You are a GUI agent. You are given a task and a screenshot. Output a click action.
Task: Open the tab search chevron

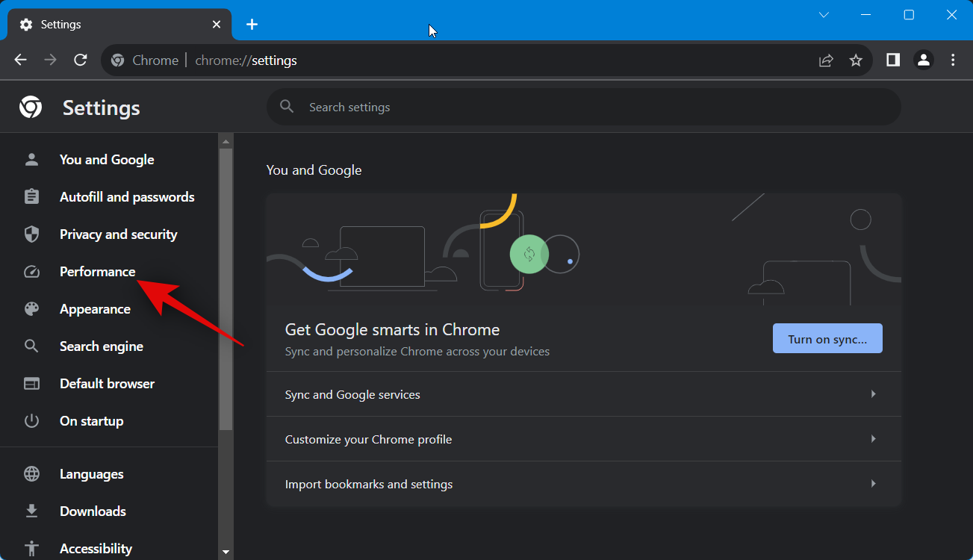(x=824, y=15)
